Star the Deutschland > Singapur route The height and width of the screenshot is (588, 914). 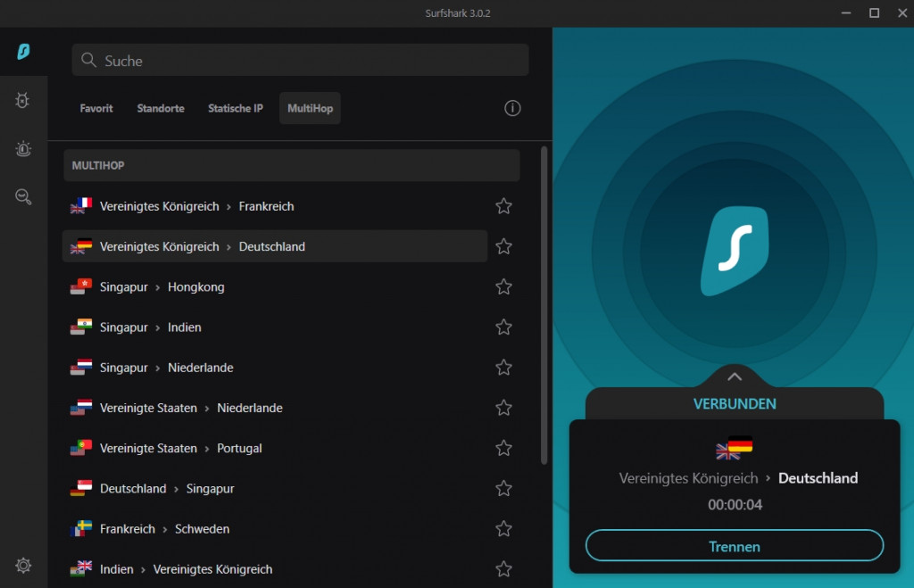[503, 488]
